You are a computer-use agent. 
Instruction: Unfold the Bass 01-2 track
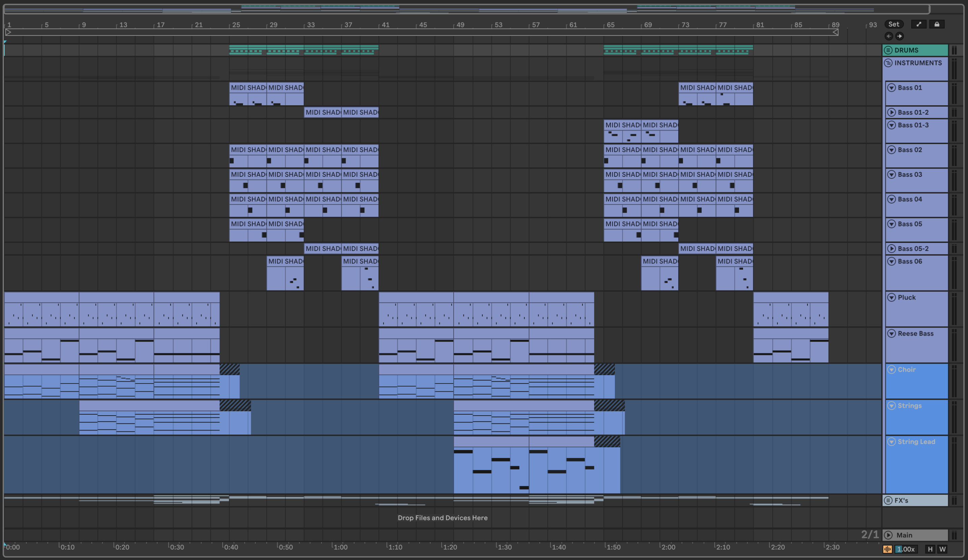(x=891, y=113)
